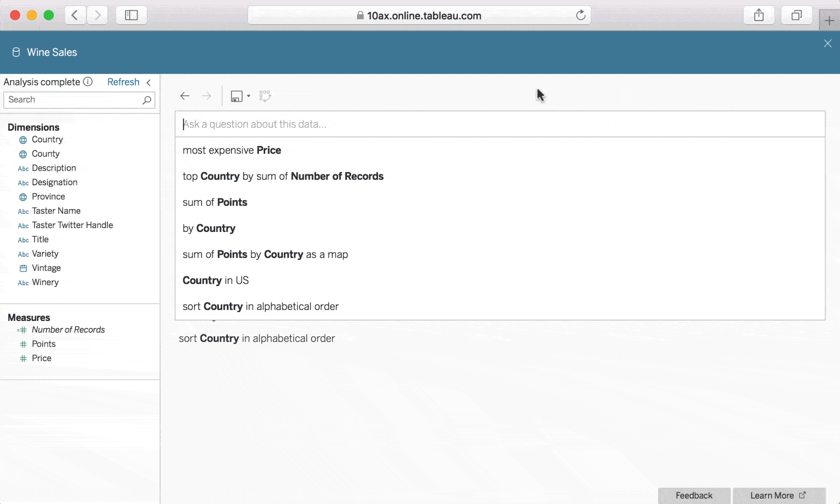Open the save dropdown arrow
The height and width of the screenshot is (504, 840).
point(248,97)
